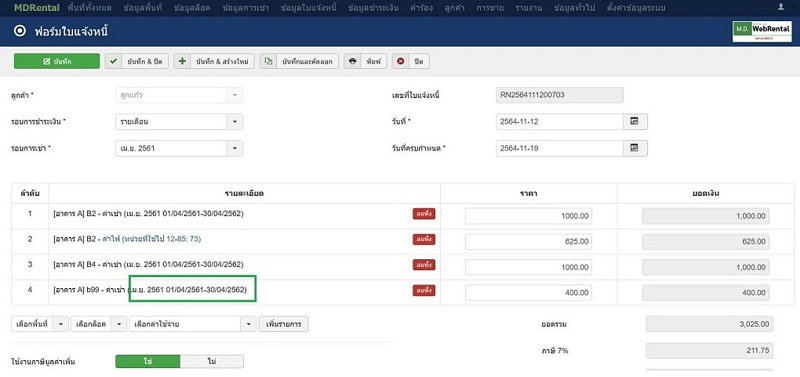Click the MDRental brand link
The width and height of the screenshot is (800, 377).
(37, 8)
